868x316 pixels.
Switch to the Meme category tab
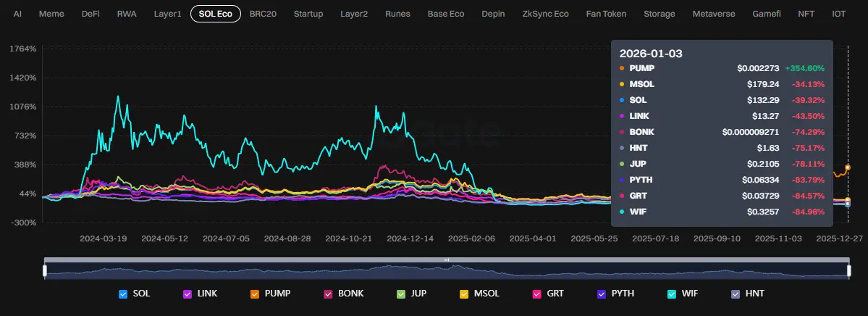pos(51,14)
